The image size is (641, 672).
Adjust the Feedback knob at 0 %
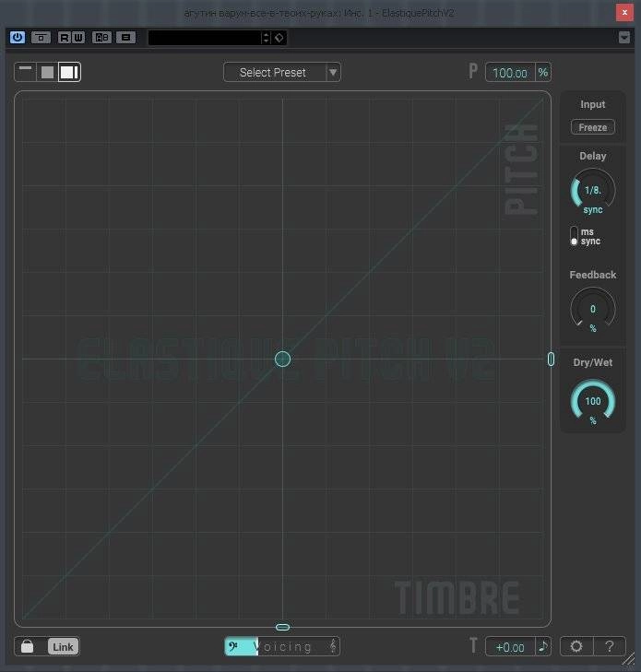(x=592, y=309)
